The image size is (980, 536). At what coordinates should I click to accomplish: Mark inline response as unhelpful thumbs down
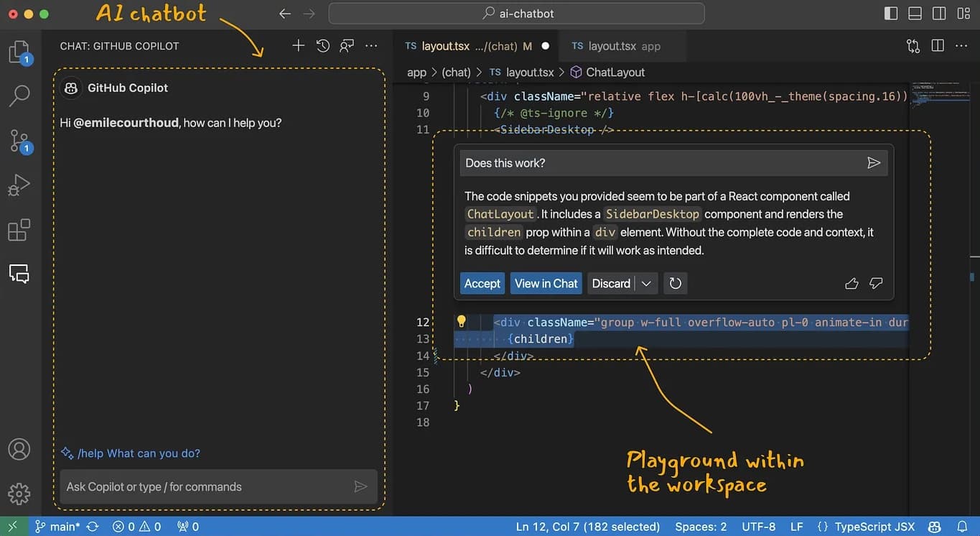[876, 284]
